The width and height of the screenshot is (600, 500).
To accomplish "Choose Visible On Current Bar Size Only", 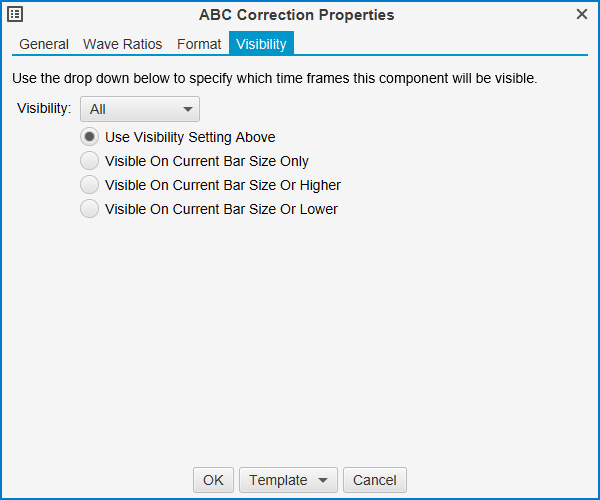I will tap(90, 161).
